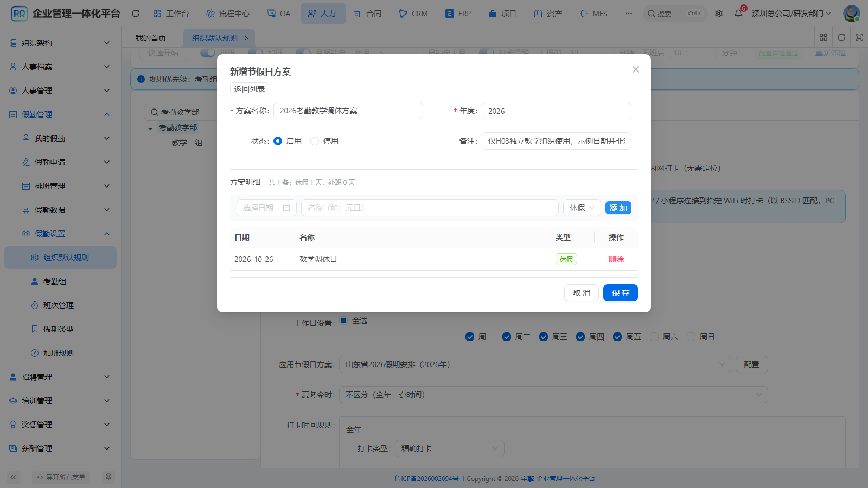Viewport: 868px width, 488px height.
Task: Open the top bar search box
Action: coord(675,14)
